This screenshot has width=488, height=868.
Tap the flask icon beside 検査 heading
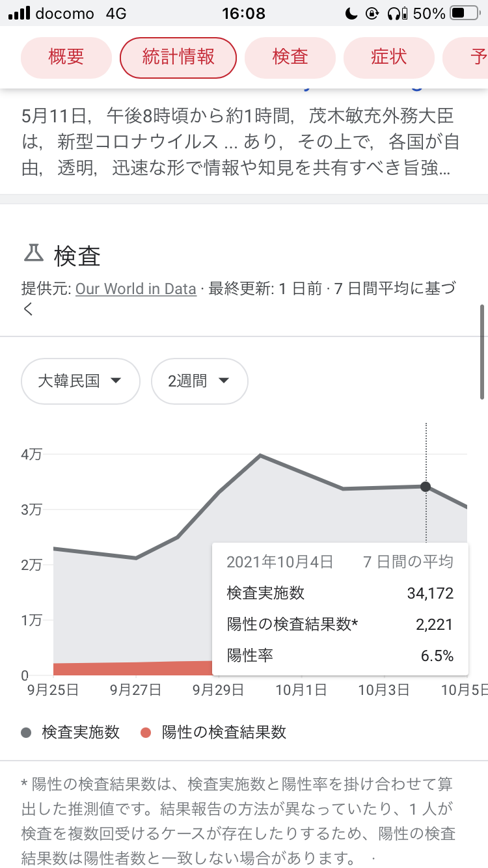[33, 253]
